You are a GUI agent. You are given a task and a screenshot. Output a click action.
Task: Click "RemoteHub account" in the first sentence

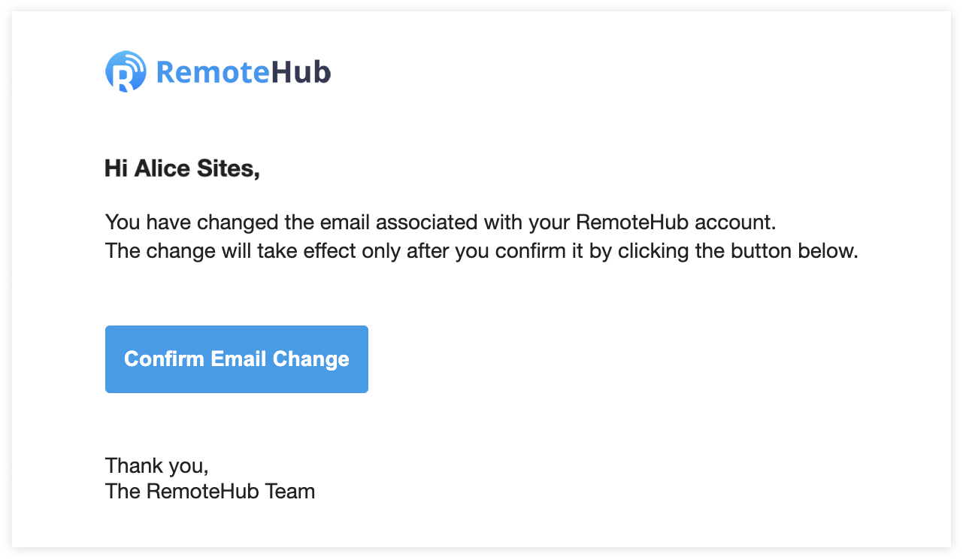674,222
